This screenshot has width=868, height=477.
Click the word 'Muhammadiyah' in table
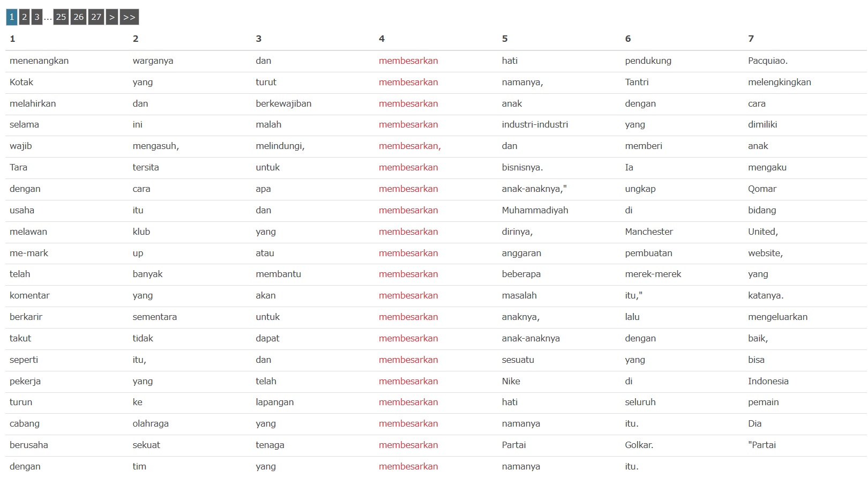535,210
